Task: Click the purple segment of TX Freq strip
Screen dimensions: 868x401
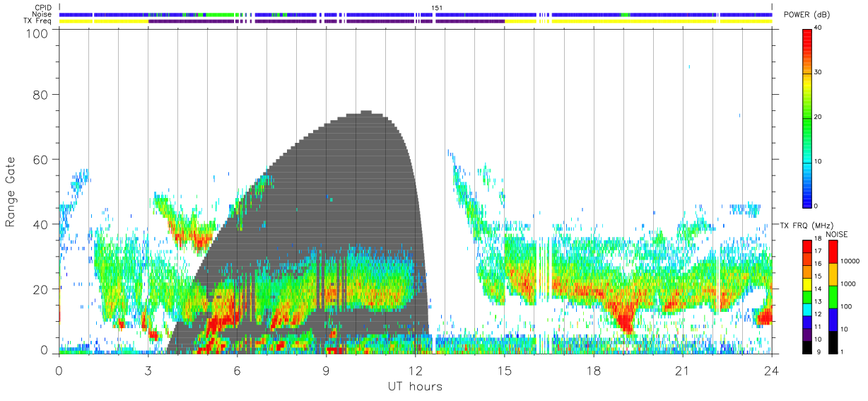Action: tap(327, 21)
